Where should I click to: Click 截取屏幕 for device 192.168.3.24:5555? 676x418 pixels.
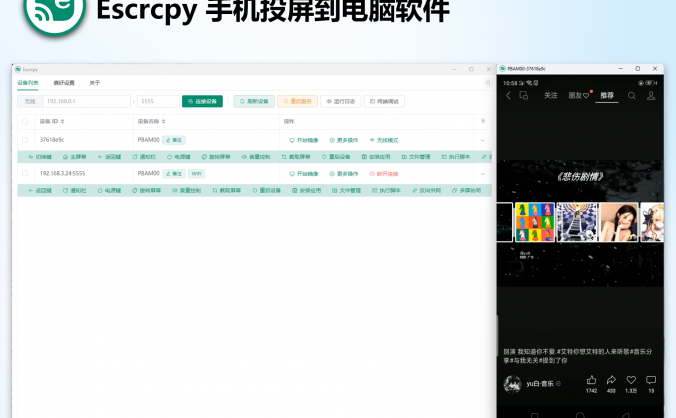pyautogui.click(x=226, y=190)
